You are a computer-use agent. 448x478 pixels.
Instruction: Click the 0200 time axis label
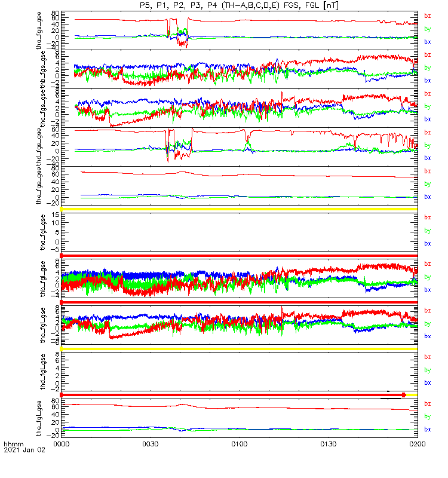(x=417, y=444)
